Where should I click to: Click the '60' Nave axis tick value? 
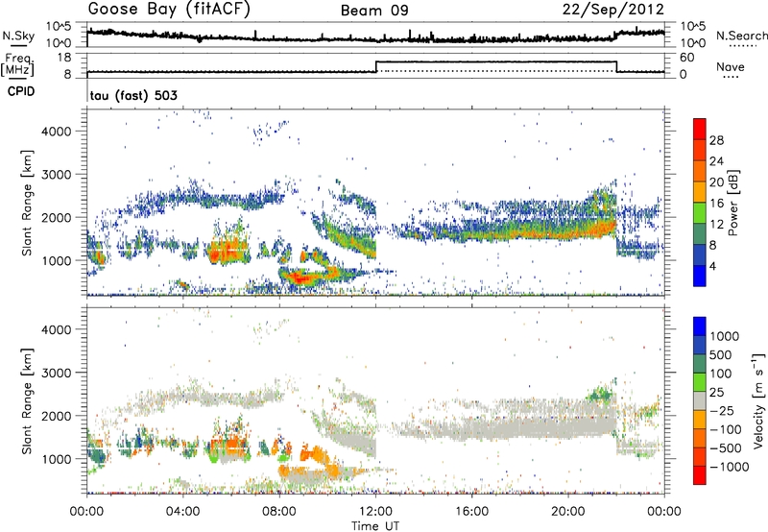(x=687, y=58)
